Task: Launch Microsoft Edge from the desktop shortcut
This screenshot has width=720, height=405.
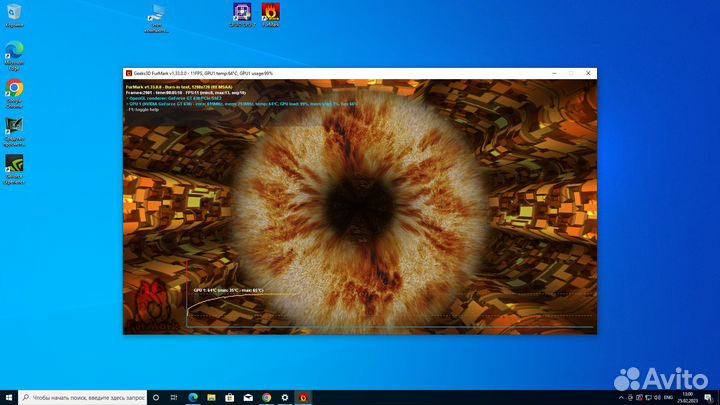Action: tap(14, 54)
